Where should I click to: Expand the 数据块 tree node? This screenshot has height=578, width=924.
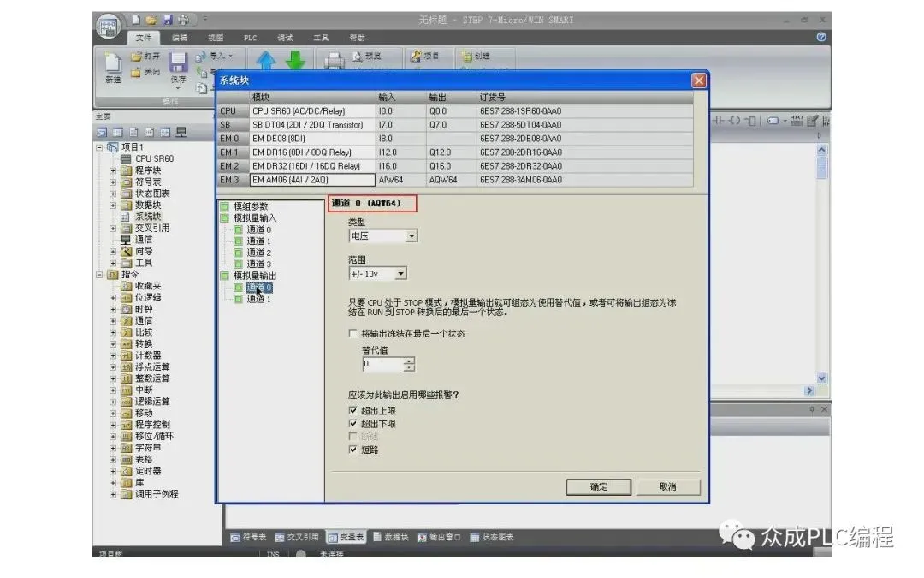113,206
